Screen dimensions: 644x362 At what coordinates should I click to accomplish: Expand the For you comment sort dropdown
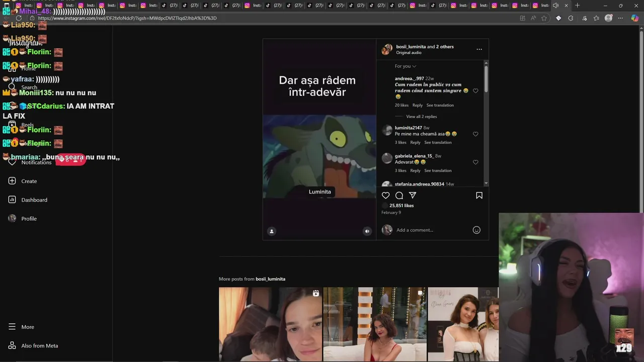pyautogui.click(x=406, y=66)
